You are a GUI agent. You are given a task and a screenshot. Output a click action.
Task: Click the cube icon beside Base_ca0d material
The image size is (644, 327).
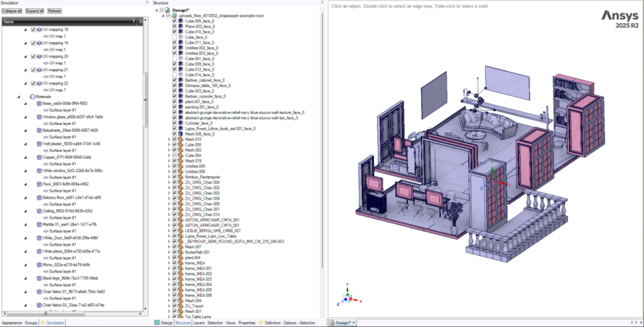(39, 104)
